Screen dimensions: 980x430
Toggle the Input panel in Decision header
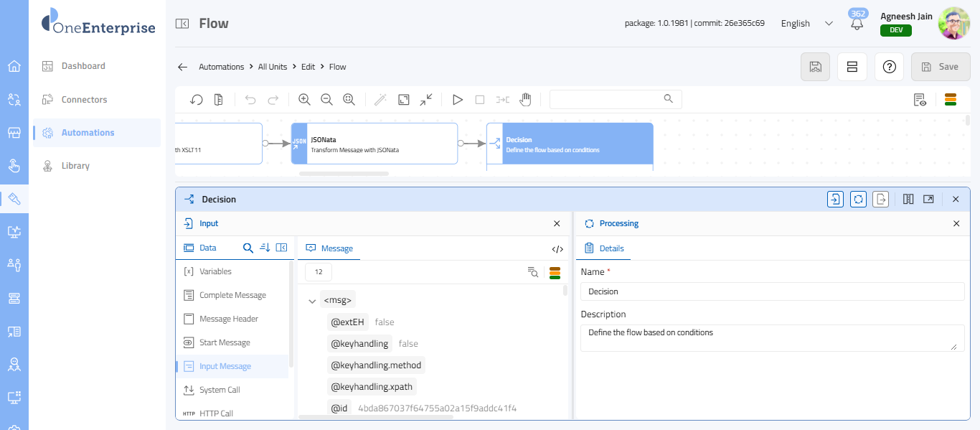(x=835, y=199)
